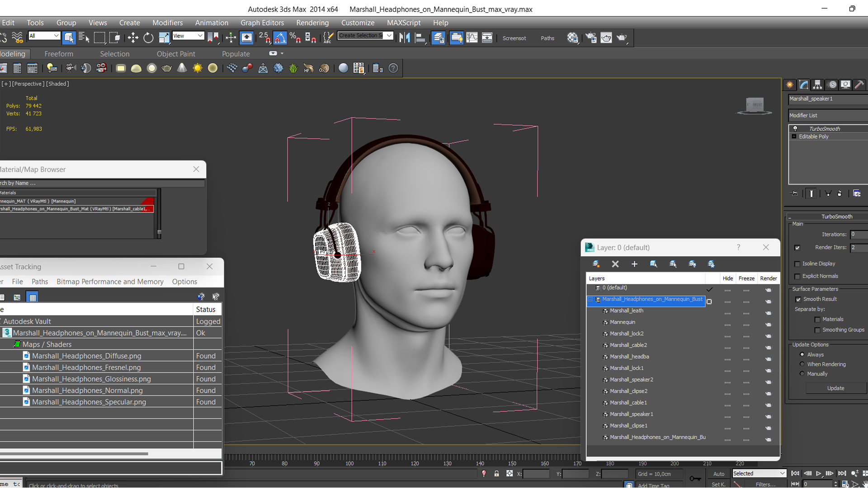
Task: Enable Explicit Normals checkbox
Action: pyautogui.click(x=797, y=277)
